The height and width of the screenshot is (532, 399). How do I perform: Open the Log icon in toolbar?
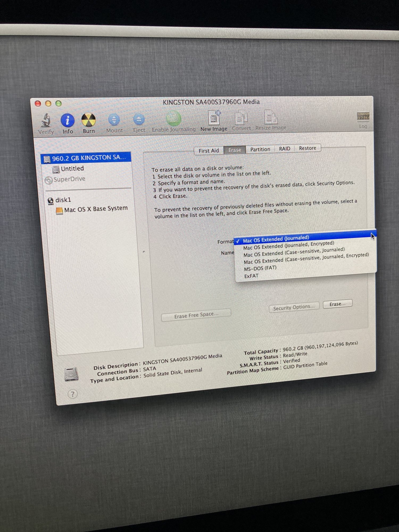(x=363, y=116)
